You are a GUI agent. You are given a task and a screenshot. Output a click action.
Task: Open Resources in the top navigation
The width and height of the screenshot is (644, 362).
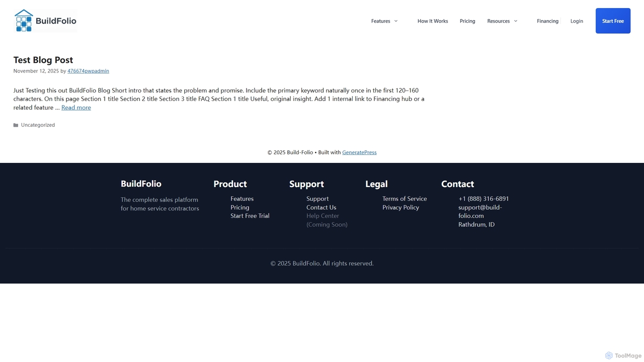(x=498, y=21)
